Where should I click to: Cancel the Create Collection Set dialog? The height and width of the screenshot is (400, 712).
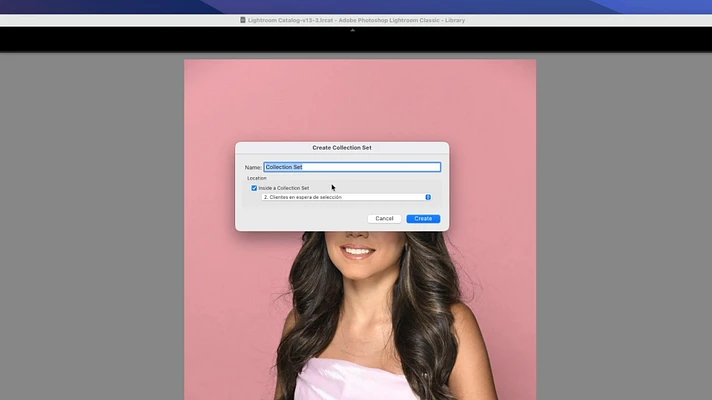coord(384,218)
